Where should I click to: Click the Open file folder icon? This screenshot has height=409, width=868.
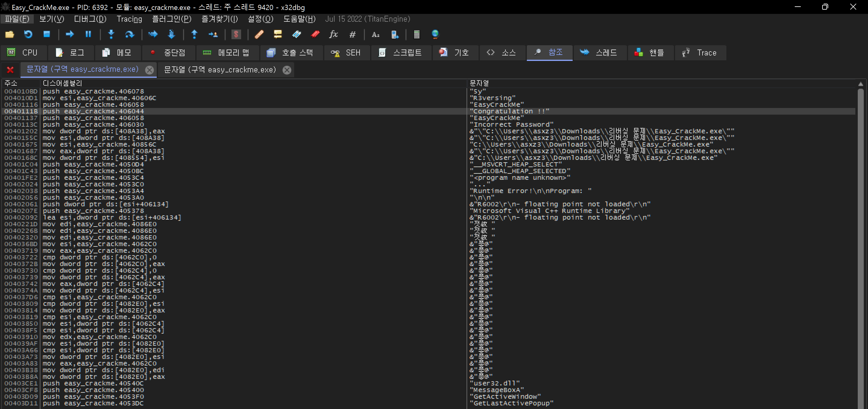9,34
